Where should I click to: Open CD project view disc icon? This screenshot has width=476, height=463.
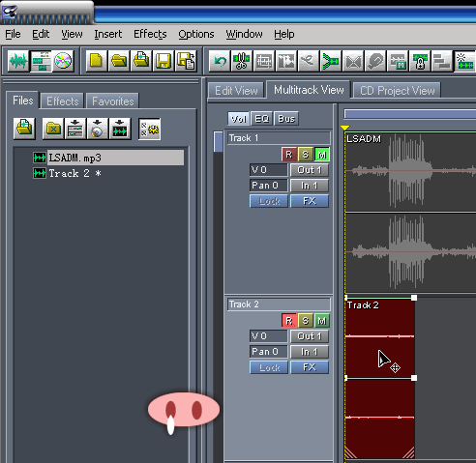pyautogui.click(x=63, y=61)
